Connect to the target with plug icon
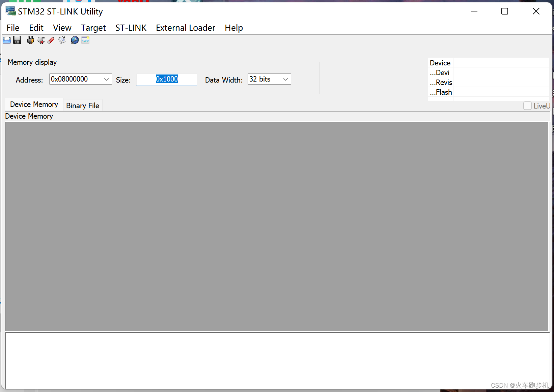The width and height of the screenshot is (554, 392). pos(30,40)
